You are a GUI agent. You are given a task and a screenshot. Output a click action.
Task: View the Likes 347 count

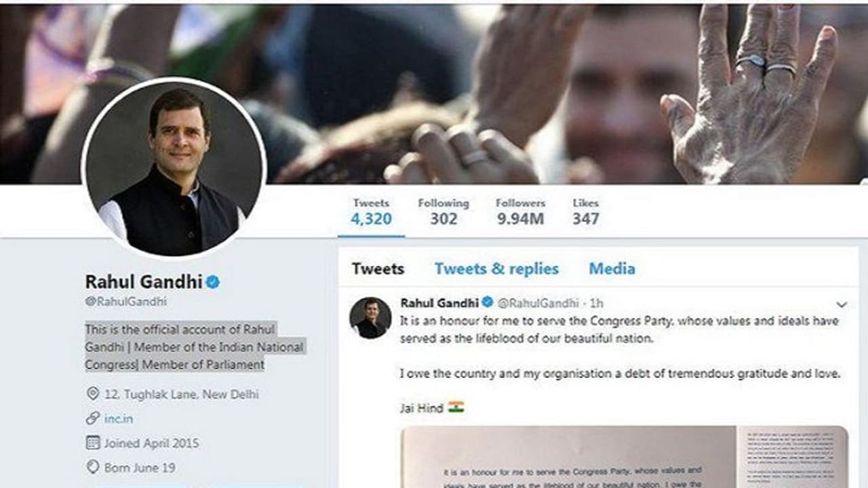[585, 211]
